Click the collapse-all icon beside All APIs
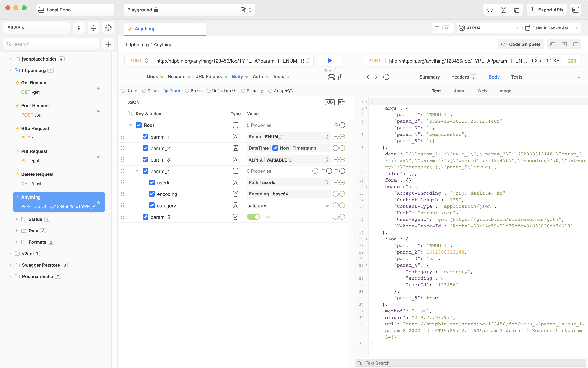The width and height of the screenshot is (588, 368). pos(93,28)
